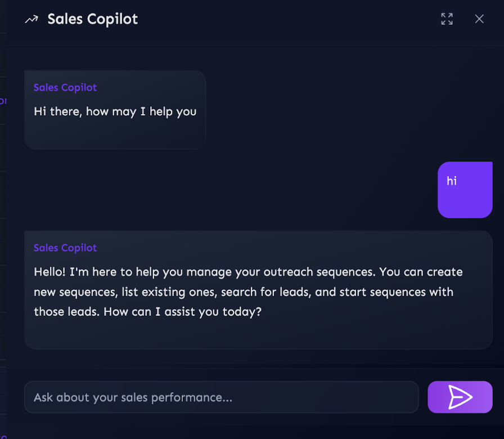This screenshot has height=439, width=504.
Task: Click the expand fullscreen icon
Action: click(x=447, y=19)
